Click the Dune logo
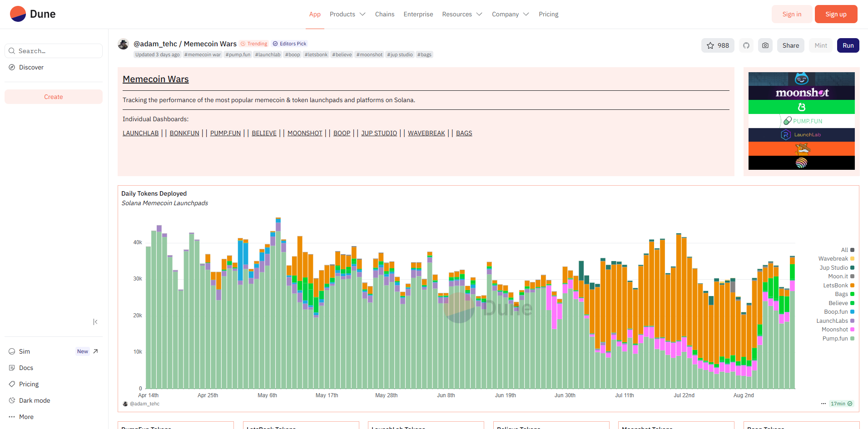This screenshot has height=429, width=868. (x=33, y=14)
